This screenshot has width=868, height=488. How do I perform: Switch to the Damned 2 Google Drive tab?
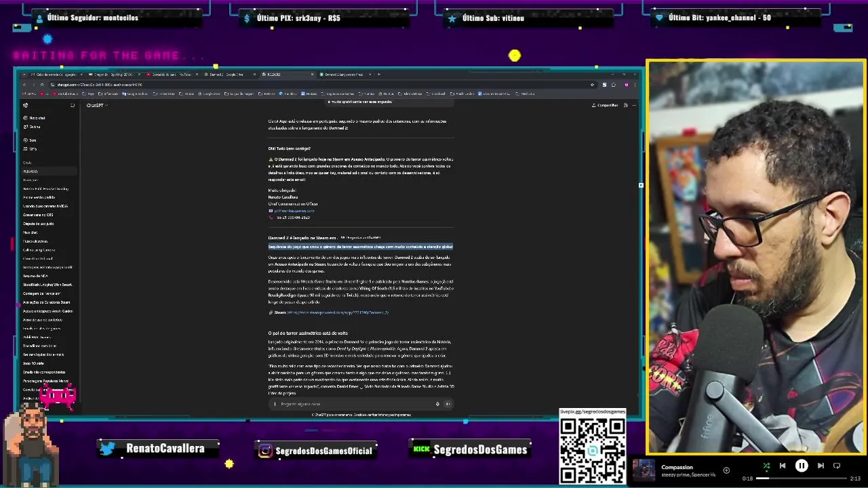click(231, 75)
